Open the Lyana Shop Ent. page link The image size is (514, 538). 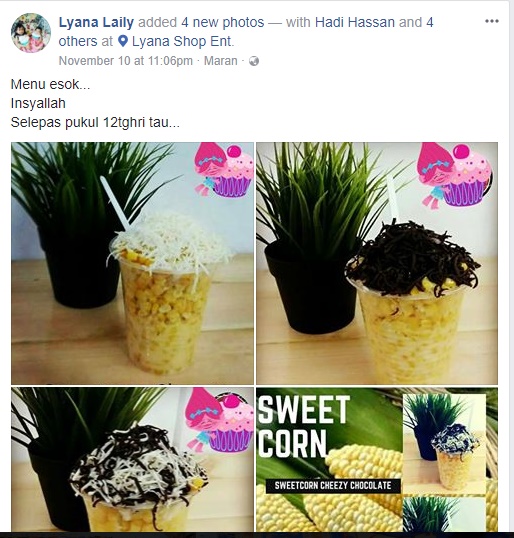(183, 42)
